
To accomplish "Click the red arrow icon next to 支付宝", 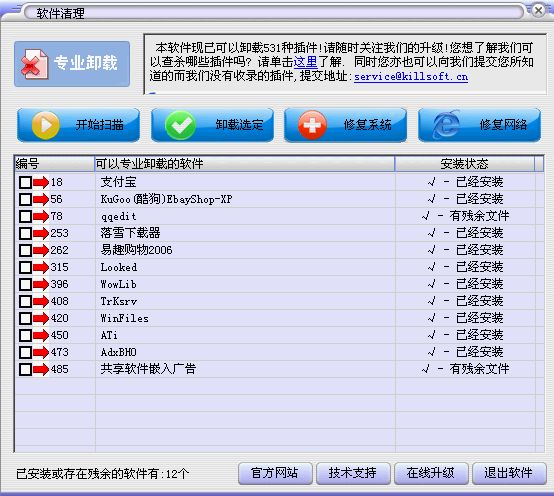I will (41, 183).
